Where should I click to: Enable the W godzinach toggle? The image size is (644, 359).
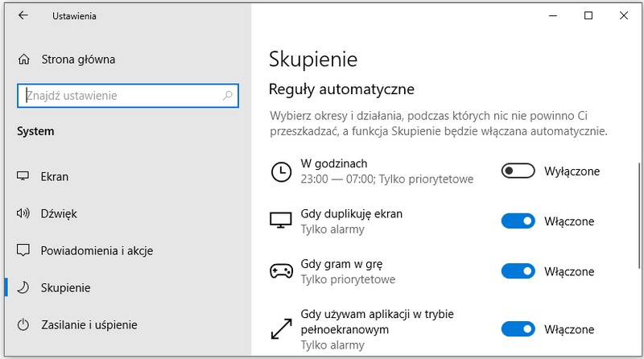pyautogui.click(x=518, y=171)
